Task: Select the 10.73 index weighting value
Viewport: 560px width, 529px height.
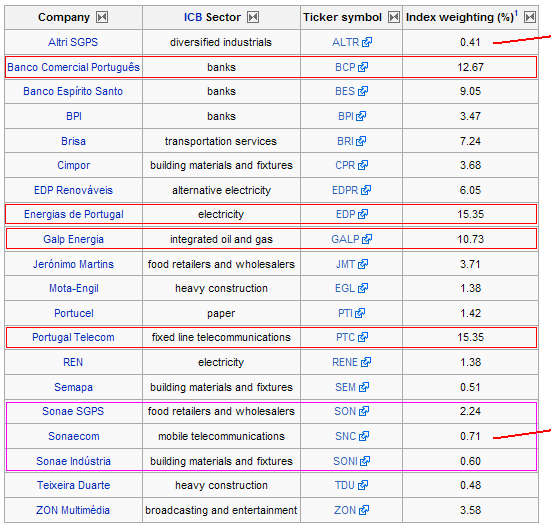Action: tap(471, 239)
